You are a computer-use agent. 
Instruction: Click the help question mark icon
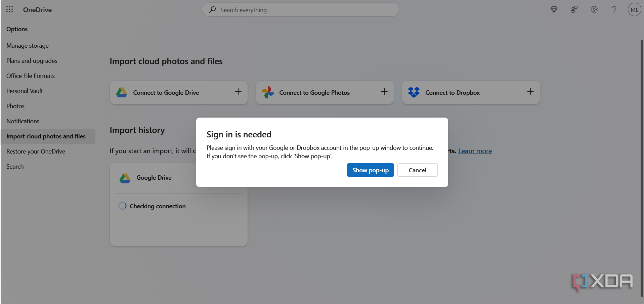point(614,9)
